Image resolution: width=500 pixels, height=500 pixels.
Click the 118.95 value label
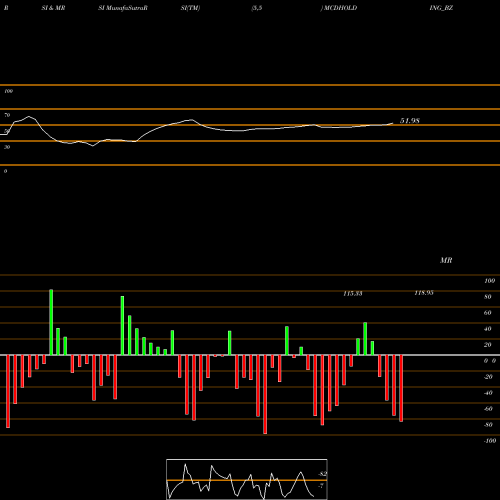tap(424, 293)
